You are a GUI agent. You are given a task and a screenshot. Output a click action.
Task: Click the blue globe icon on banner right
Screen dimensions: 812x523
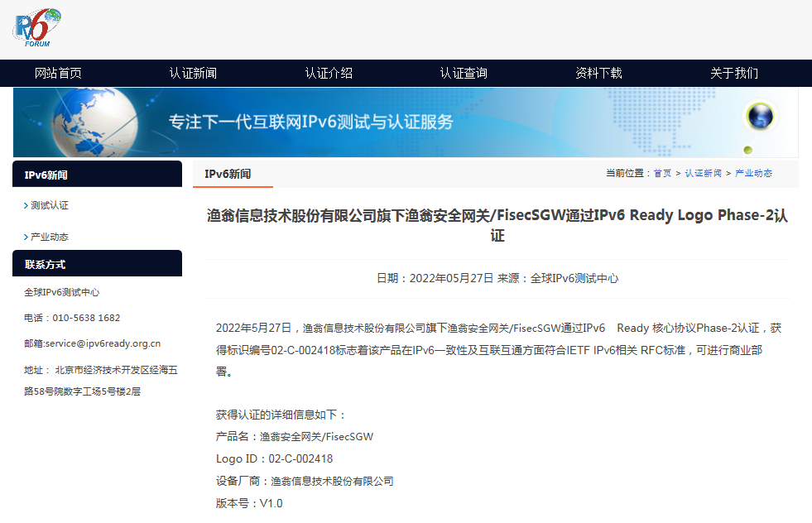[x=759, y=117]
